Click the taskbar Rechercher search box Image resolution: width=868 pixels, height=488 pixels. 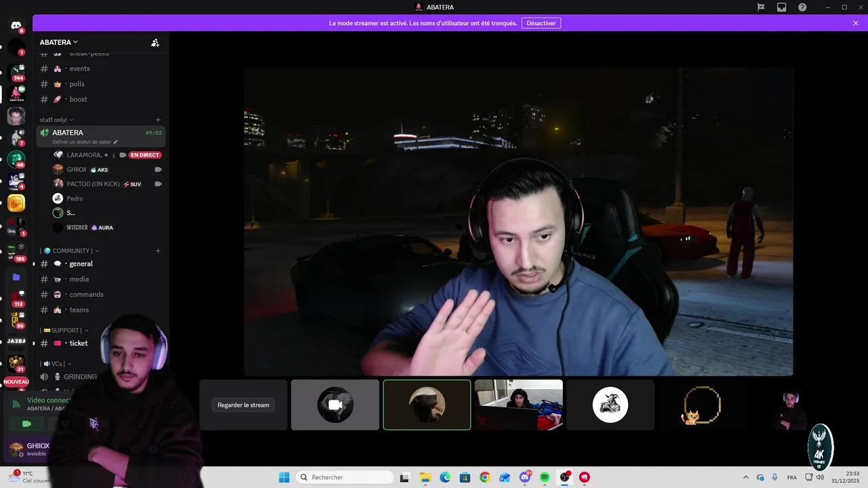pos(344,477)
